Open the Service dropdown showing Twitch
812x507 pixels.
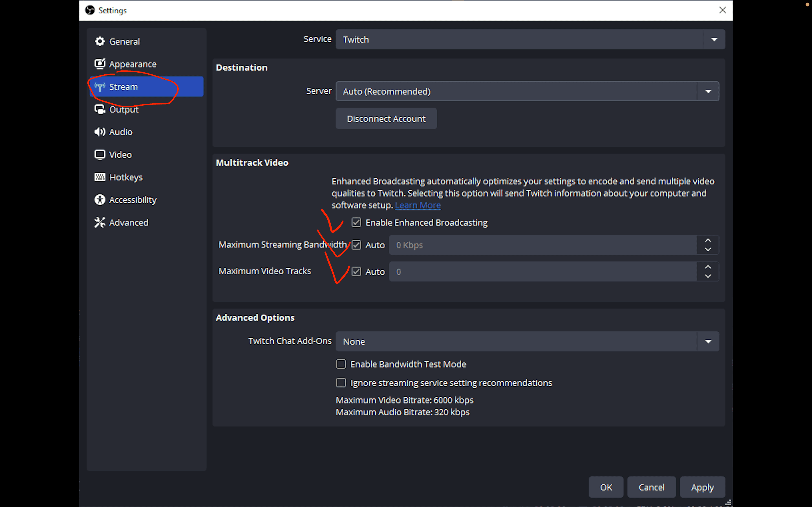coord(530,39)
